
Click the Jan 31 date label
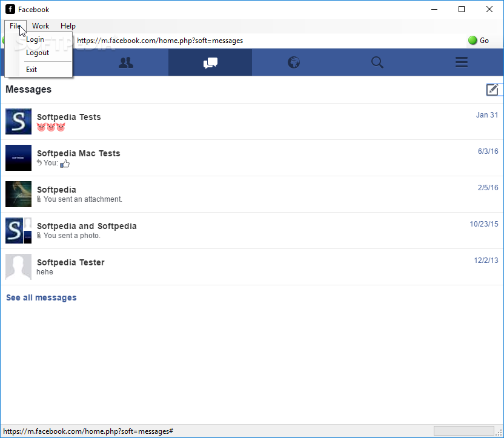[487, 115]
